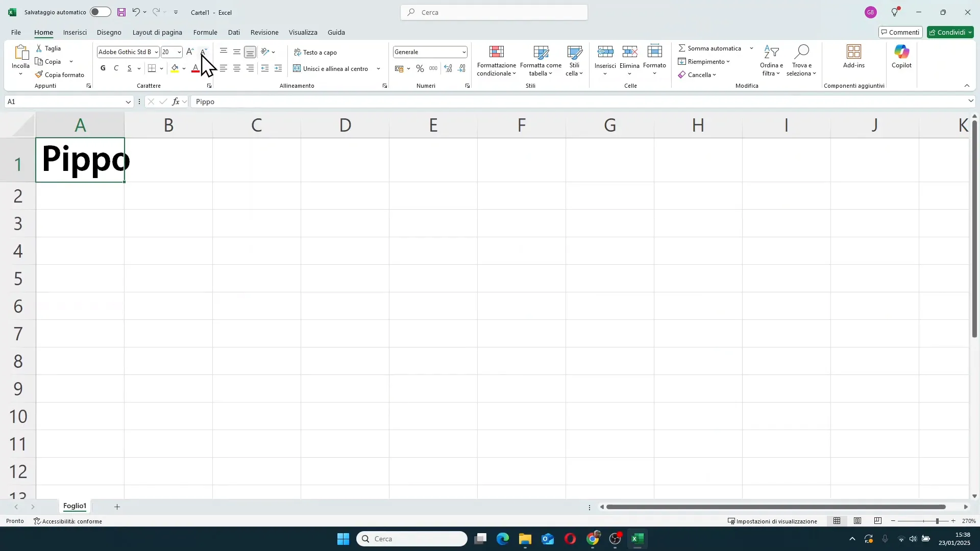Open Stili cella gallery
The image size is (980, 551).
coord(575,61)
